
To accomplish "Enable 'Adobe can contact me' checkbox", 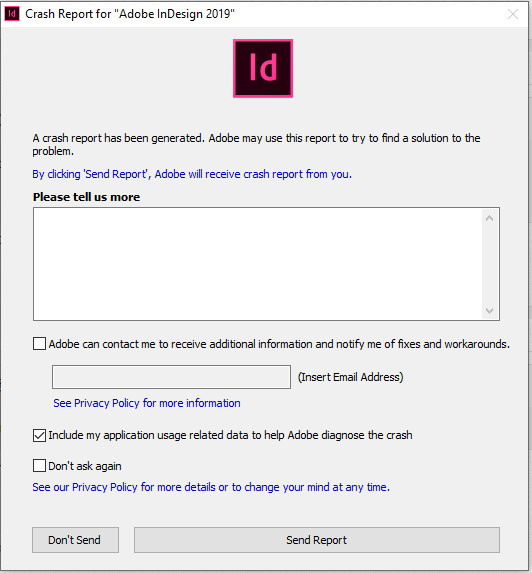I will tap(39, 344).
